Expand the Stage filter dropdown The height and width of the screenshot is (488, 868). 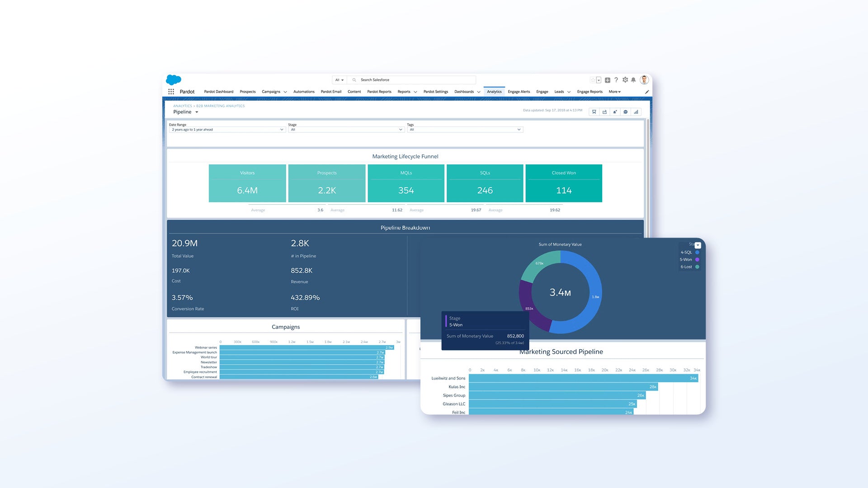(x=346, y=130)
